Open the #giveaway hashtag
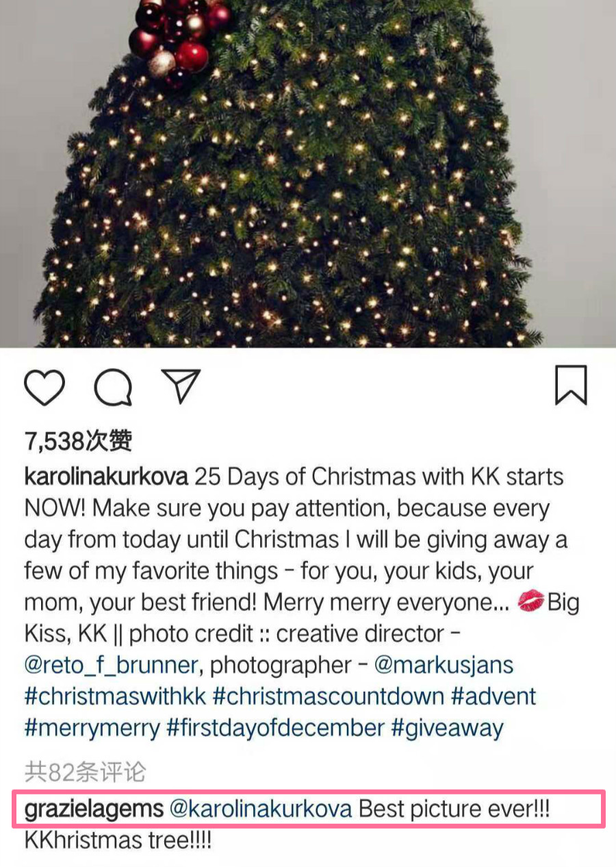The image size is (616, 867). pyautogui.click(x=447, y=728)
